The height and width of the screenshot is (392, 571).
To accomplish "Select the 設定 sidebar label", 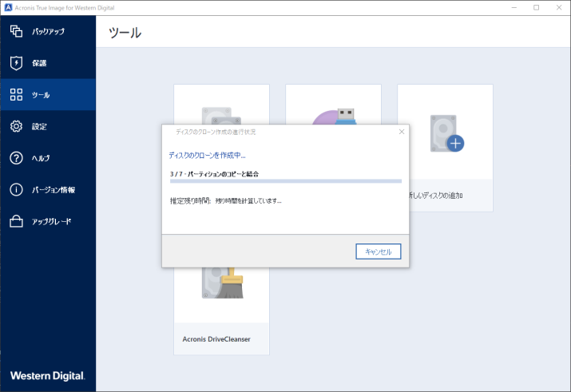I will click(x=39, y=126).
